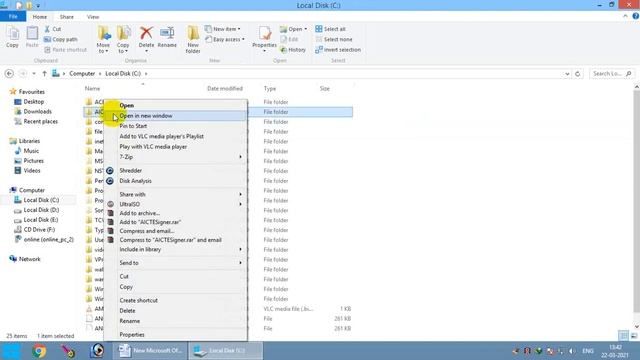
Task: Click the Paste ribbon icon
Action: click(32, 37)
